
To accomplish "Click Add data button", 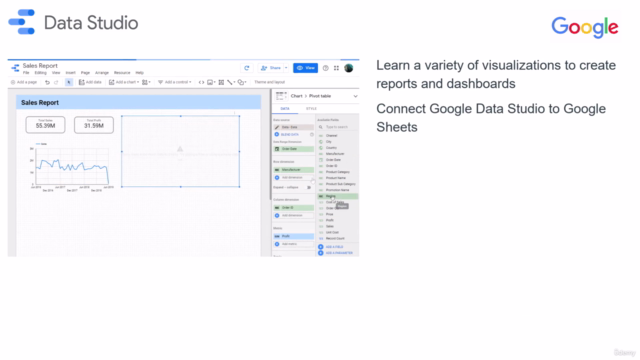I will (x=90, y=82).
